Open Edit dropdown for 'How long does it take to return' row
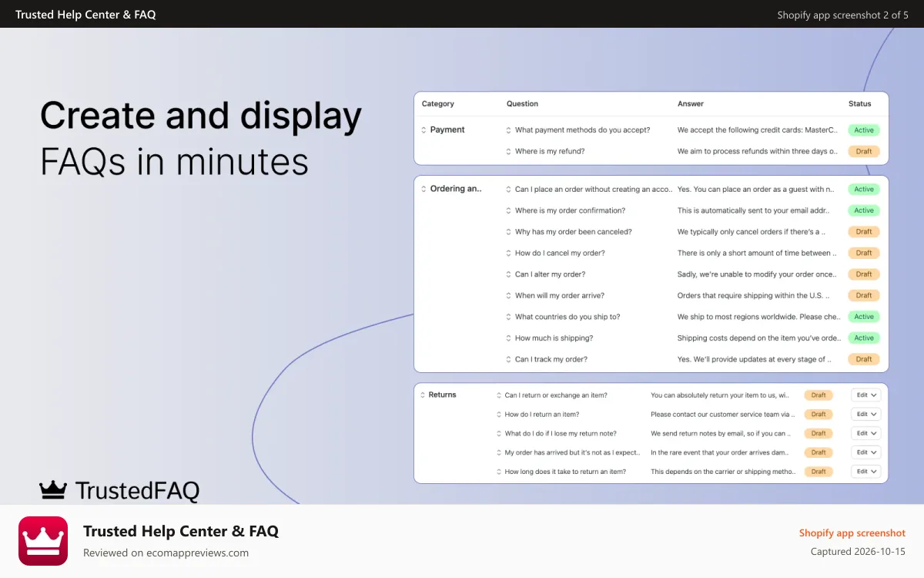Viewport: 924px width, 578px height. click(866, 471)
